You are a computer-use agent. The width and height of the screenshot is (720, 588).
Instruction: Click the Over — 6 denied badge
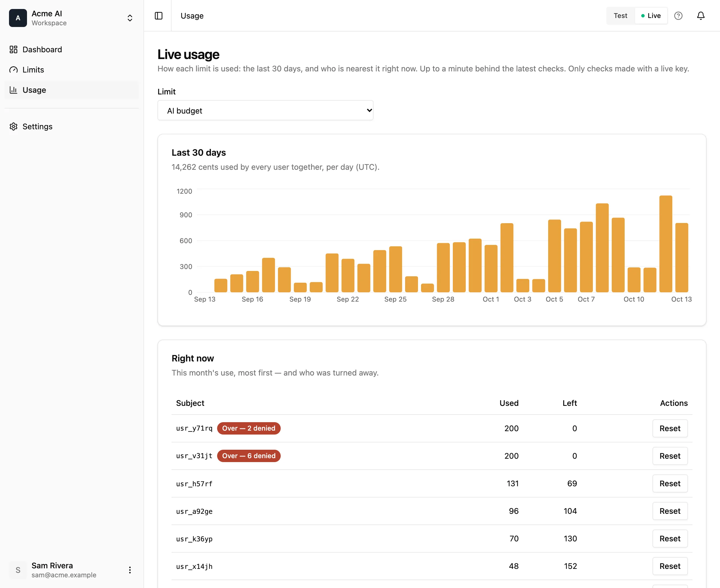coord(249,456)
